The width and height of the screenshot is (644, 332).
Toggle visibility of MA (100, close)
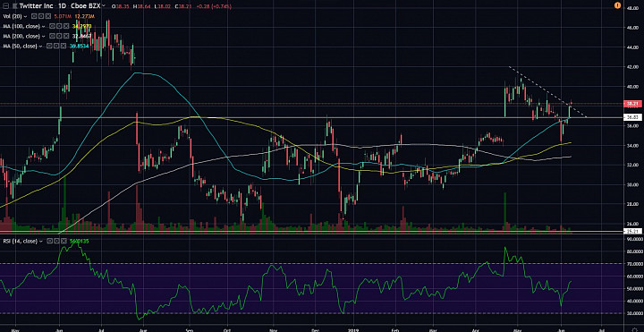click(x=52, y=26)
